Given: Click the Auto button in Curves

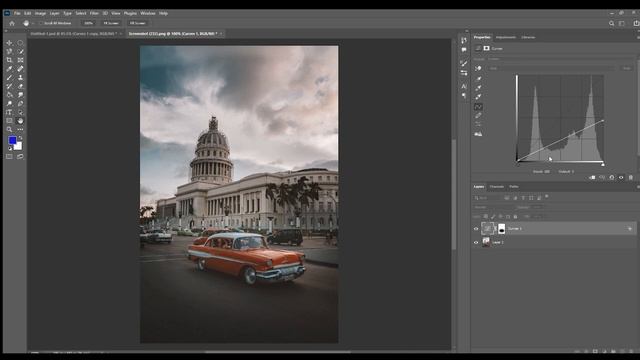Looking at the screenshot, I should tap(627, 68).
